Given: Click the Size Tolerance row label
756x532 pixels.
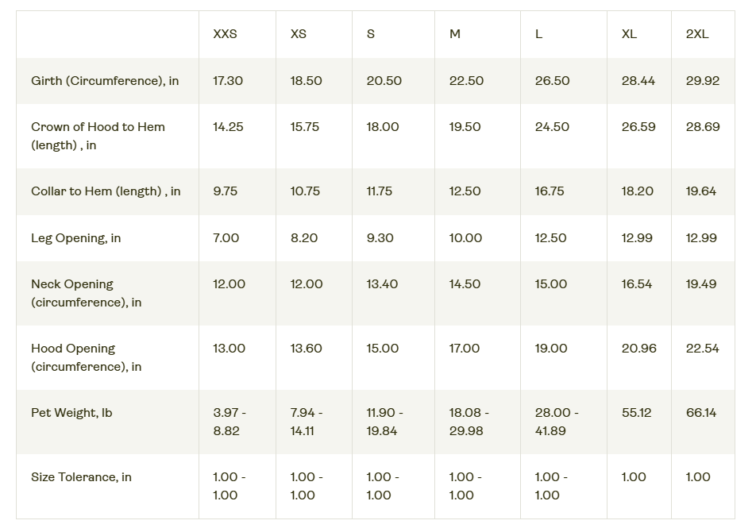Looking at the screenshot, I should click(x=81, y=477).
